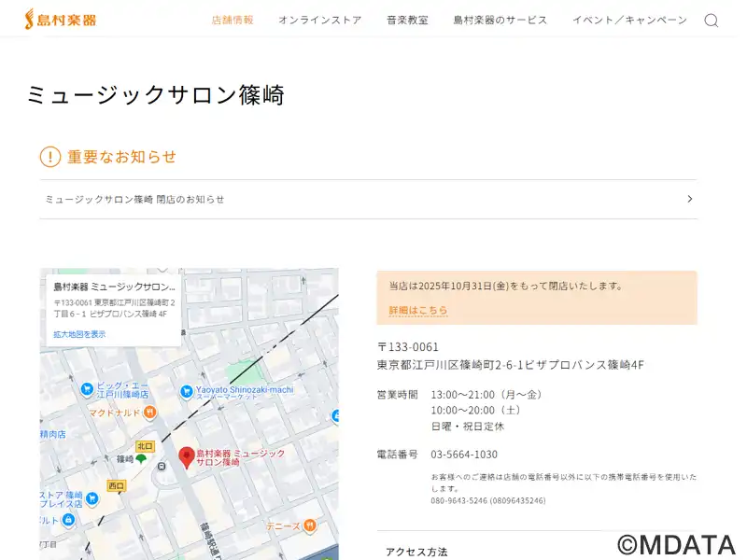
Task: Open the オンラインストア menu item
Action: coord(319,21)
